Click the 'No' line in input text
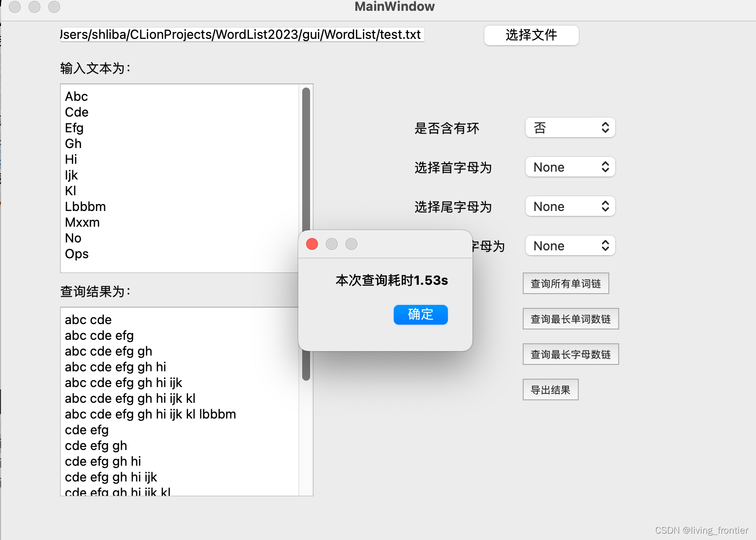The height and width of the screenshot is (540, 756). tap(73, 238)
